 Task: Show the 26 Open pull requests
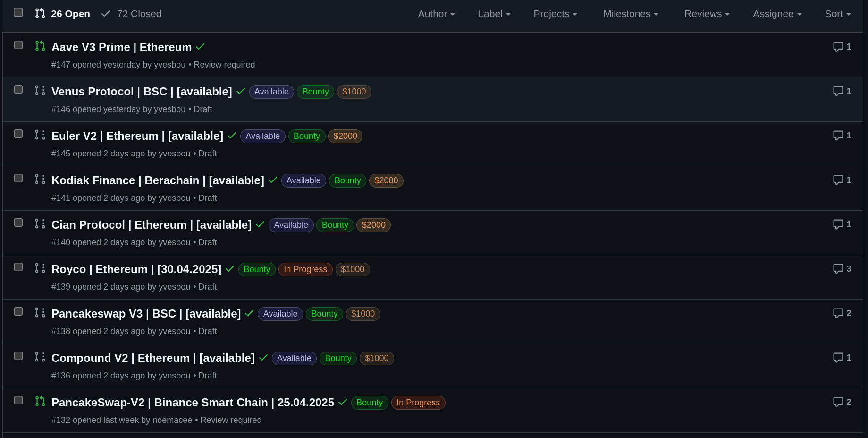tap(63, 14)
